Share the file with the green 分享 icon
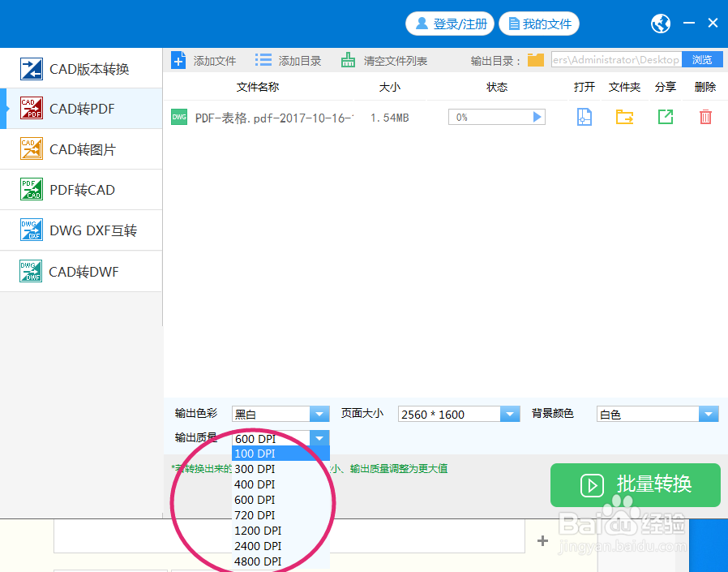This screenshot has width=728, height=572. tap(665, 117)
